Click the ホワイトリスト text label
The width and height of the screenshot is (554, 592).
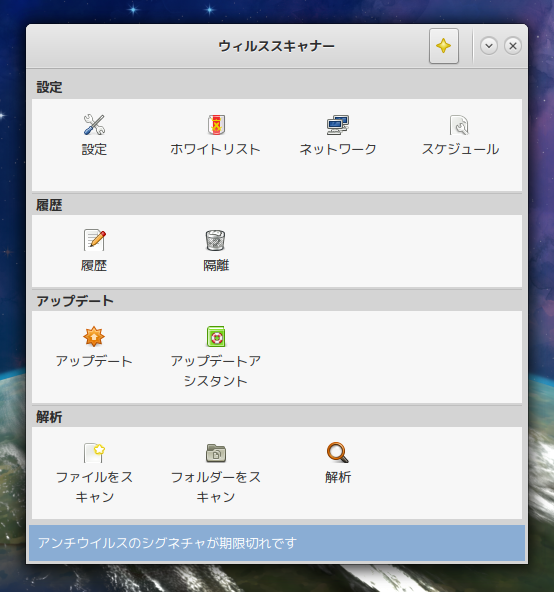tap(215, 149)
